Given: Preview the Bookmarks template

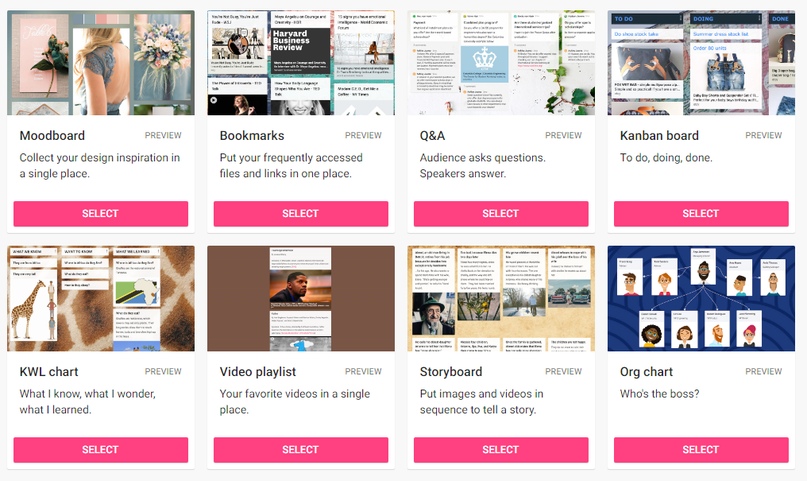Looking at the screenshot, I should pyautogui.click(x=363, y=135).
